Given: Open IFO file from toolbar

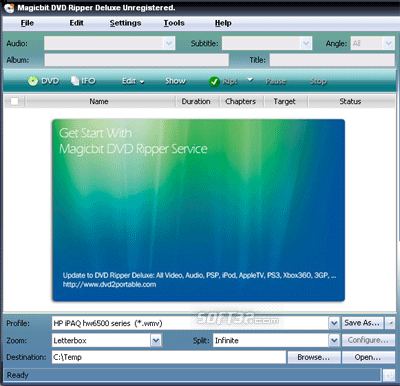Looking at the screenshot, I should click(83, 81).
